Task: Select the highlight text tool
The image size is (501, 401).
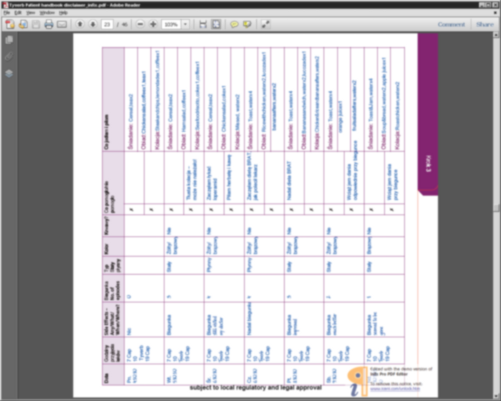Action: tap(247, 24)
